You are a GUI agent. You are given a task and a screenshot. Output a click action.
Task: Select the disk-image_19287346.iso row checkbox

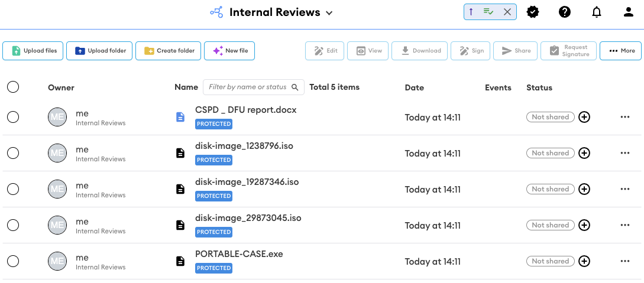[13, 190]
